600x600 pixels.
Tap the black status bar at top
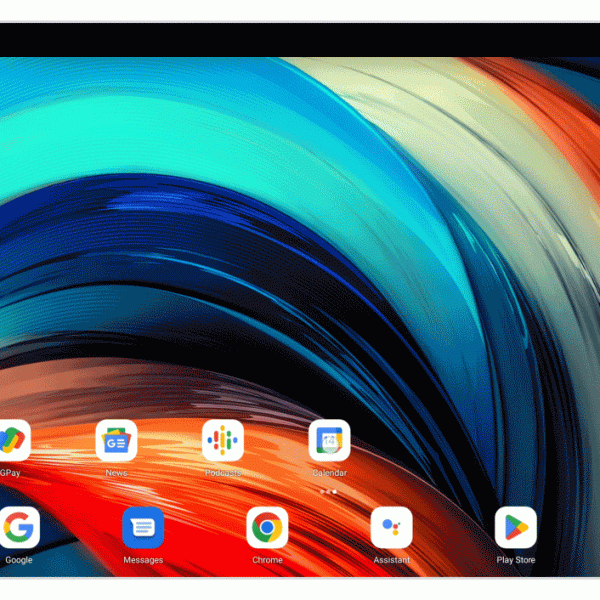click(x=300, y=40)
